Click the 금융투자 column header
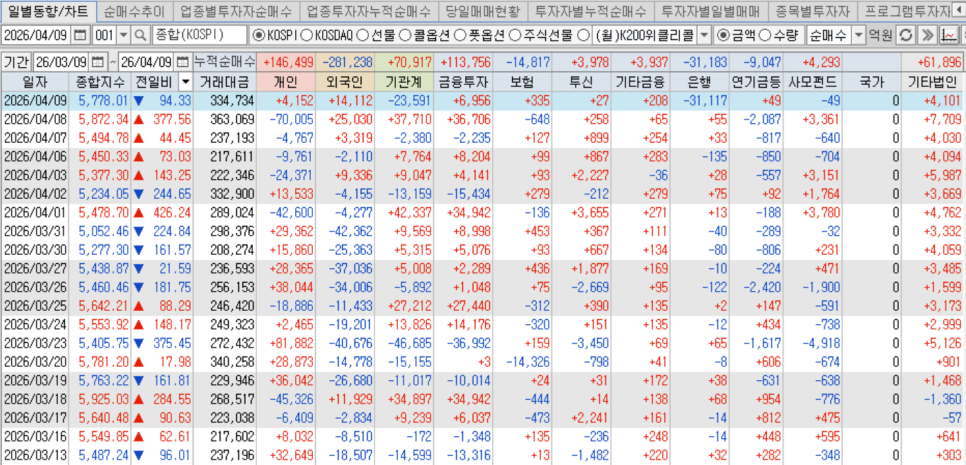 point(464,82)
